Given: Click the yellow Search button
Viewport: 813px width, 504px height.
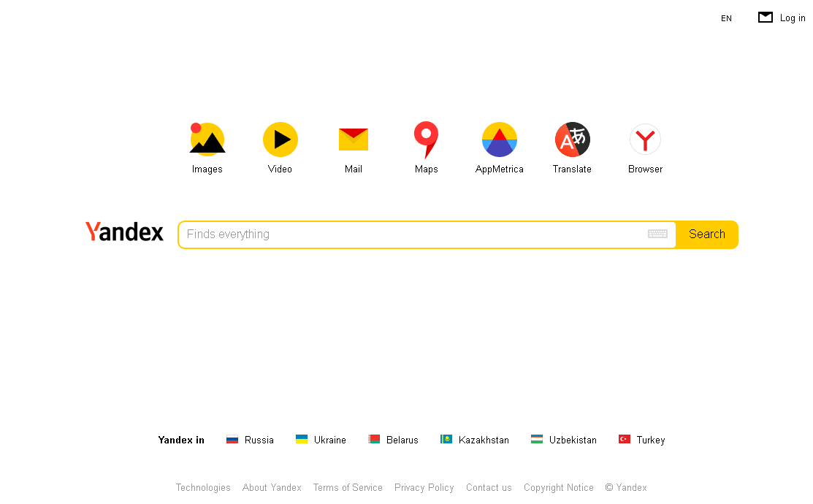Looking at the screenshot, I should (706, 234).
